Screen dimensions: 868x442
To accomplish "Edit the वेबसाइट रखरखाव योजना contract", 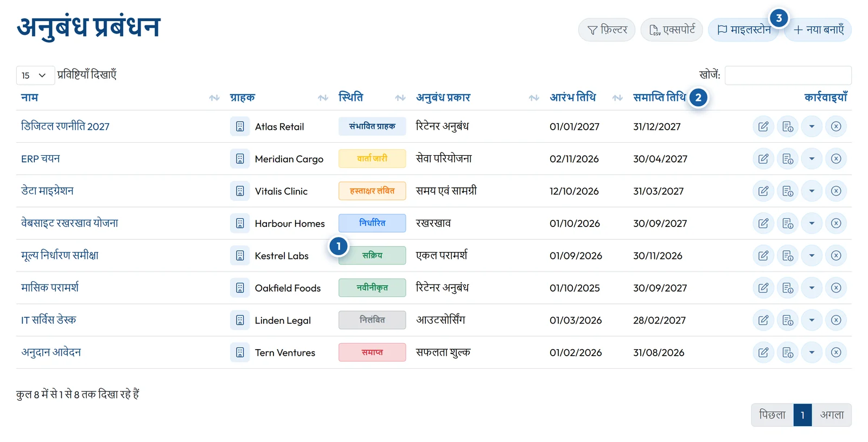I will (763, 223).
